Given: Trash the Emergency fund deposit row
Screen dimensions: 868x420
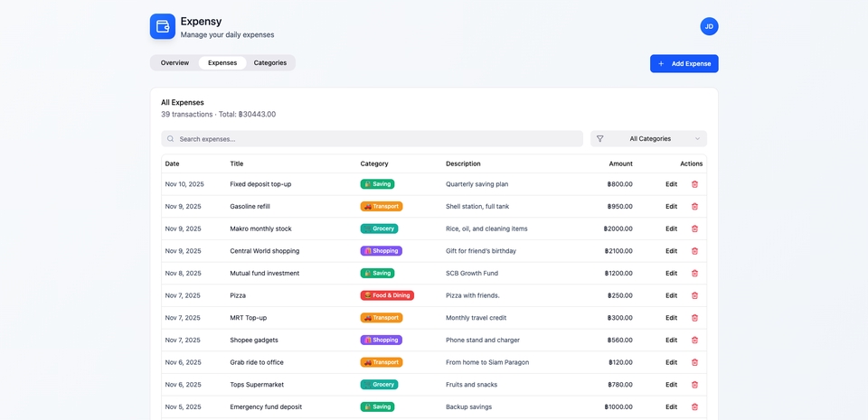Looking at the screenshot, I should tap(694, 406).
